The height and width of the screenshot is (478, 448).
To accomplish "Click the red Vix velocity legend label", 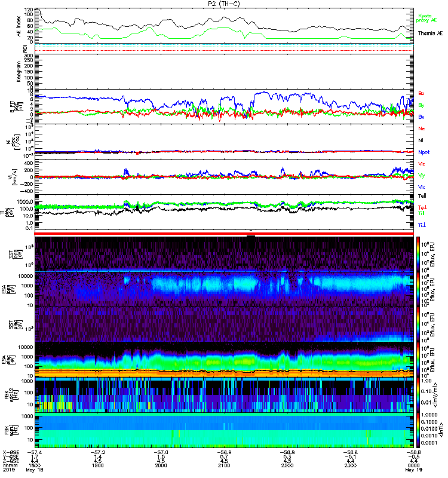I will click(x=421, y=164).
